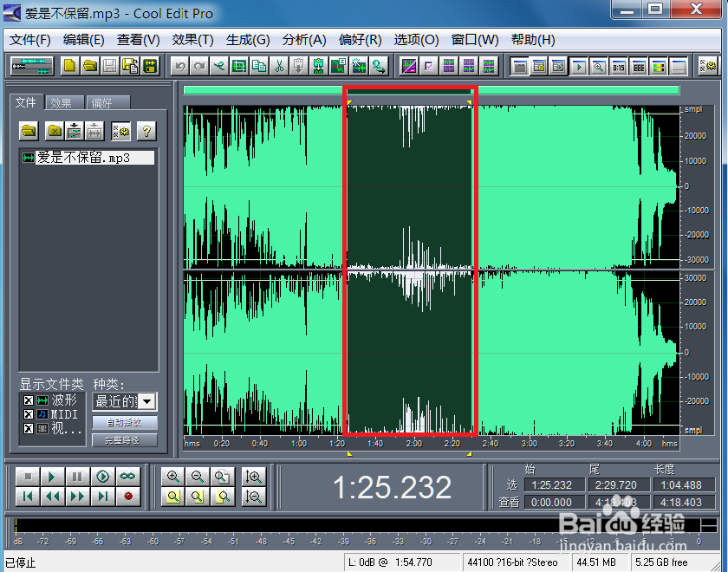Stop playback with the square stop button
This screenshot has width=728, height=572.
(x=28, y=477)
